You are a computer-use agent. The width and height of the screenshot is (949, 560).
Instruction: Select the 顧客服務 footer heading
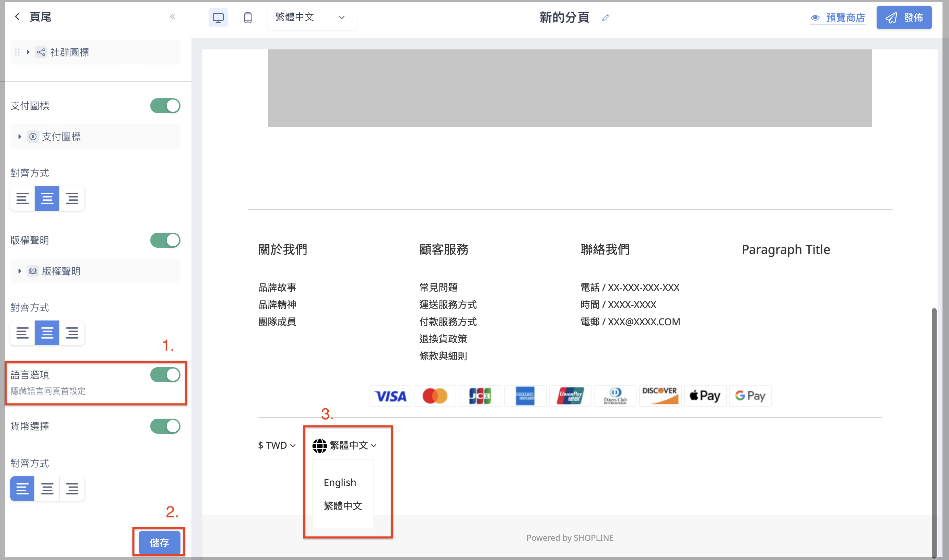[444, 249]
